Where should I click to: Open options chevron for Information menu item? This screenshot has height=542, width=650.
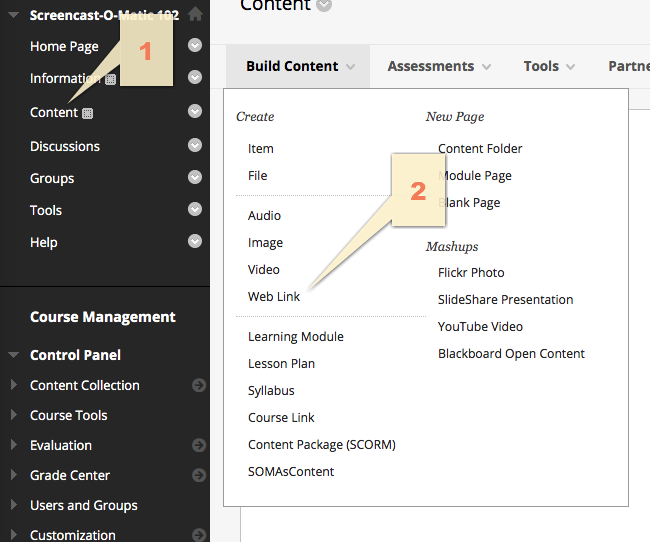pyautogui.click(x=195, y=77)
